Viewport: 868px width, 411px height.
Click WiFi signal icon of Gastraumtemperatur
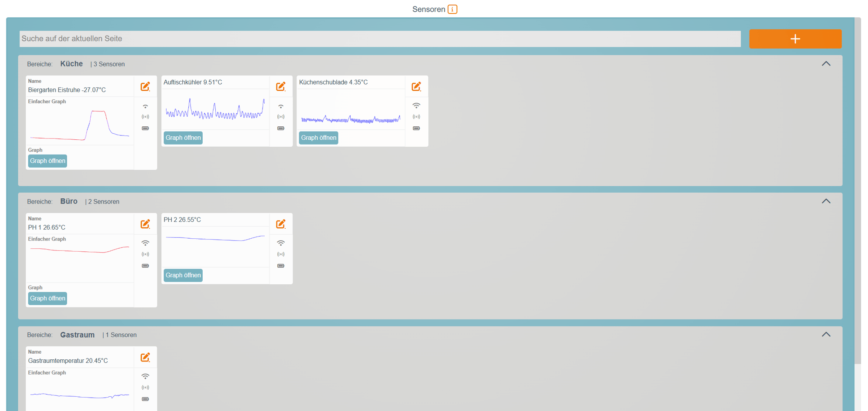[145, 376]
